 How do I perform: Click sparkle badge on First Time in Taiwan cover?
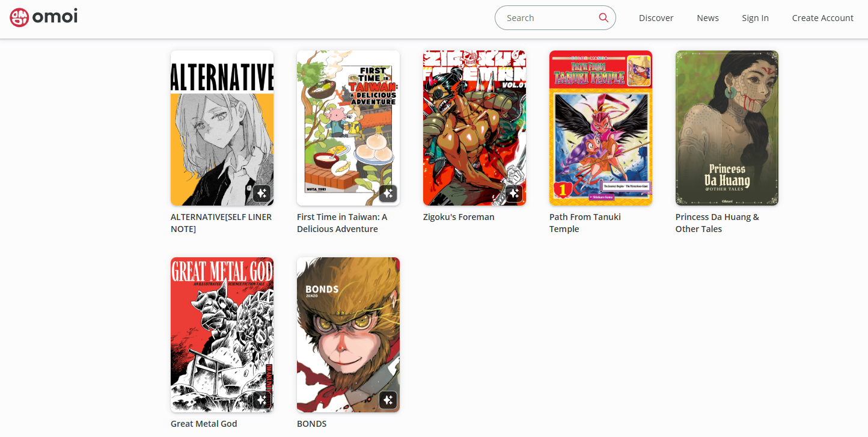click(388, 194)
